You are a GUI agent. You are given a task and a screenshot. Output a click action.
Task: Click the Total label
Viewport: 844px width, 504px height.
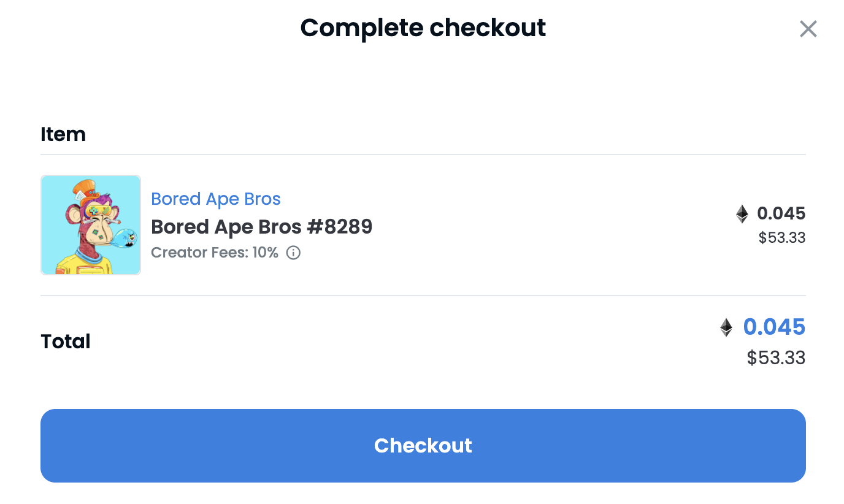[66, 342]
